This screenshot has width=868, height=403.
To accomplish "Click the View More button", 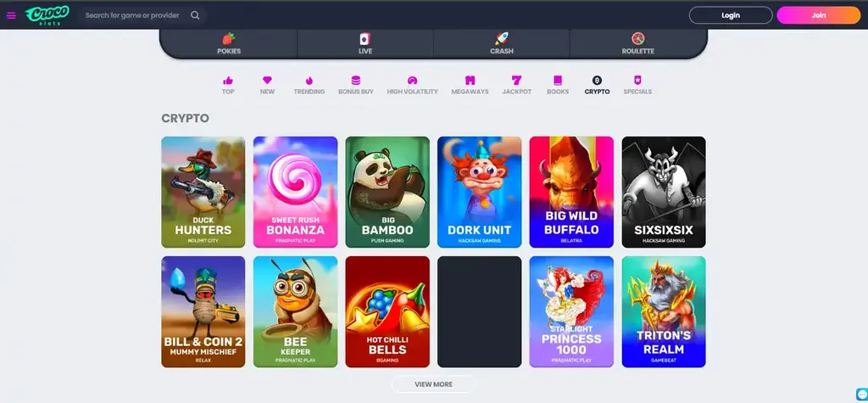I will (x=433, y=384).
